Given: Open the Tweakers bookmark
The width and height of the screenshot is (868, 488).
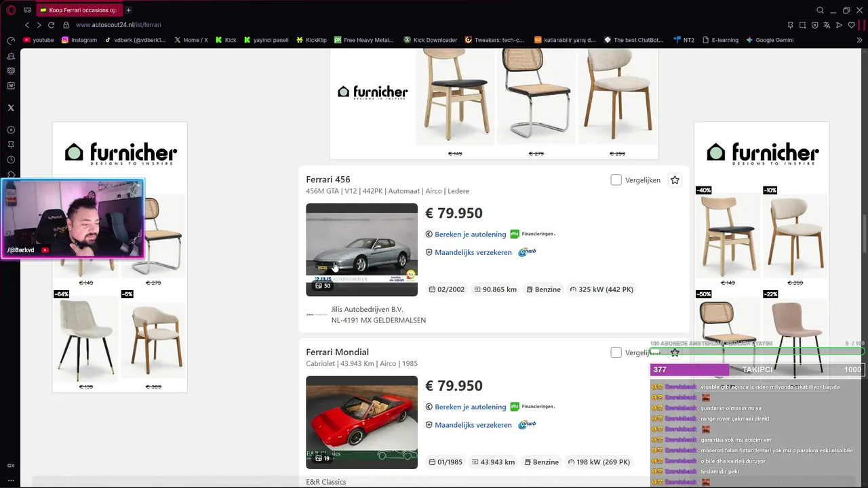Looking at the screenshot, I should pyautogui.click(x=494, y=40).
